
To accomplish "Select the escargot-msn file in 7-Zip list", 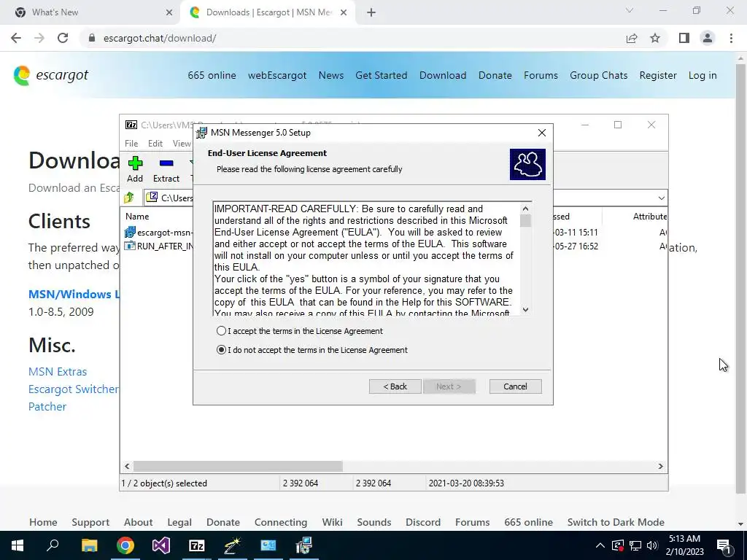I will click(158, 233).
